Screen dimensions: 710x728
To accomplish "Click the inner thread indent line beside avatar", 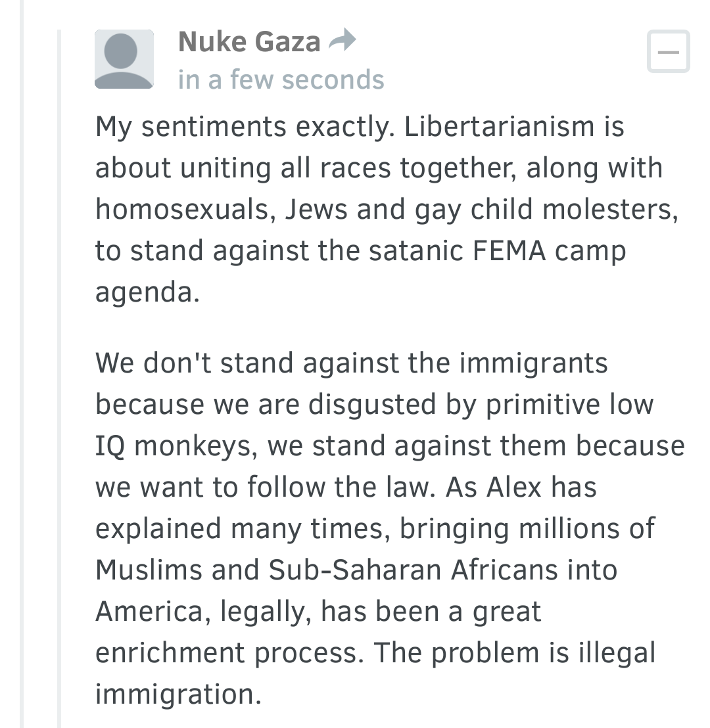I will coord(59,378).
